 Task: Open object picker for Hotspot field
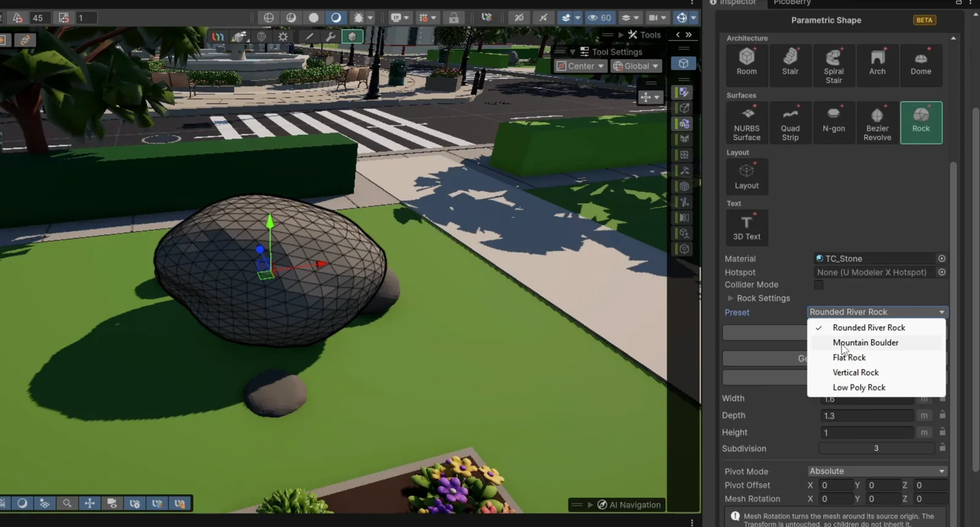[x=942, y=272]
